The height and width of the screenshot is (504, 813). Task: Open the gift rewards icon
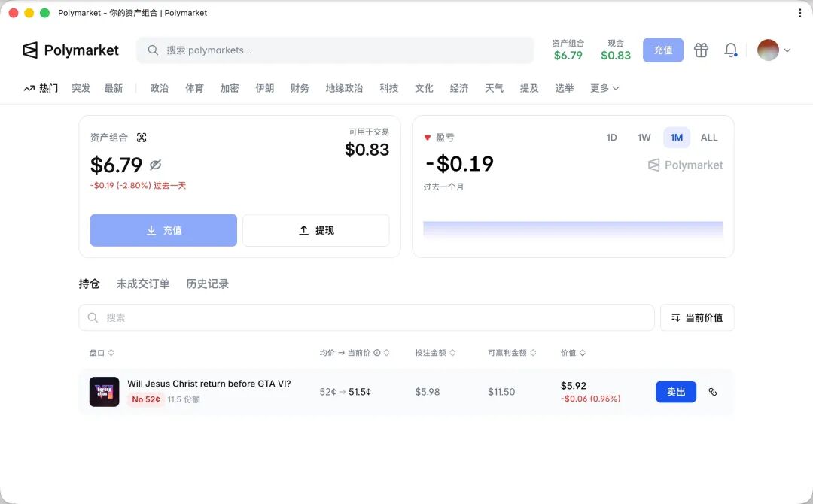(x=701, y=50)
